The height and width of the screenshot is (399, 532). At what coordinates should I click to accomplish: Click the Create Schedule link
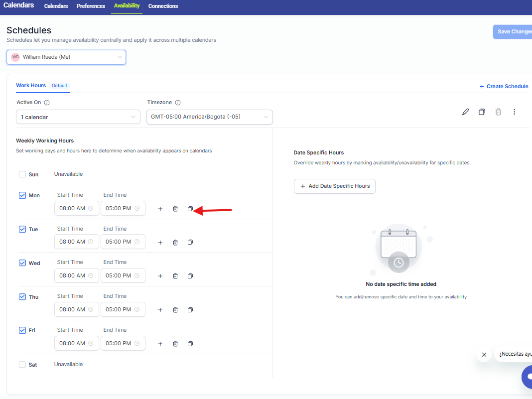pyautogui.click(x=504, y=86)
